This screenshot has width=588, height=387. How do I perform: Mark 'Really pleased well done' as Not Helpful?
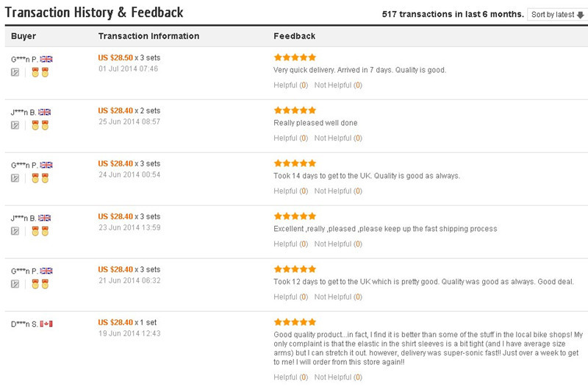(x=338, y=138)
